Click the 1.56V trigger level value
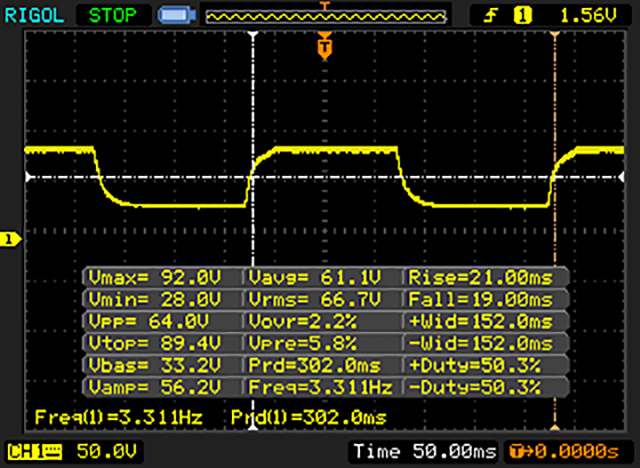 [588, 16]
